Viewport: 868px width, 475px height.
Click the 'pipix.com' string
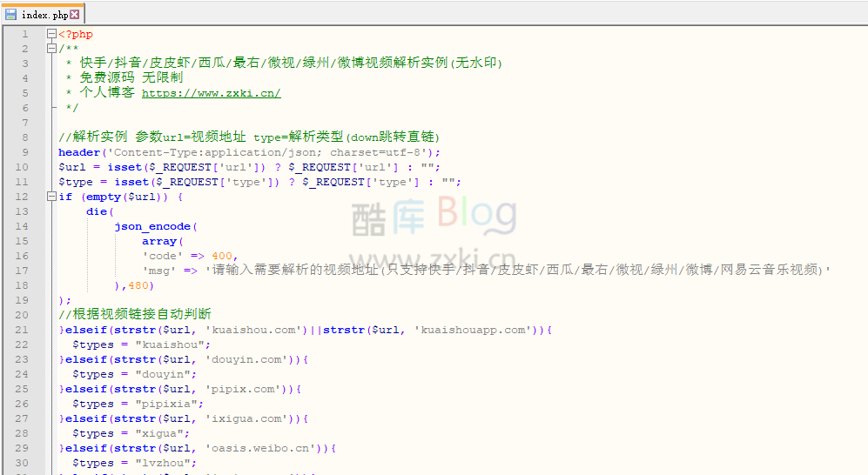tap(243, 389)
